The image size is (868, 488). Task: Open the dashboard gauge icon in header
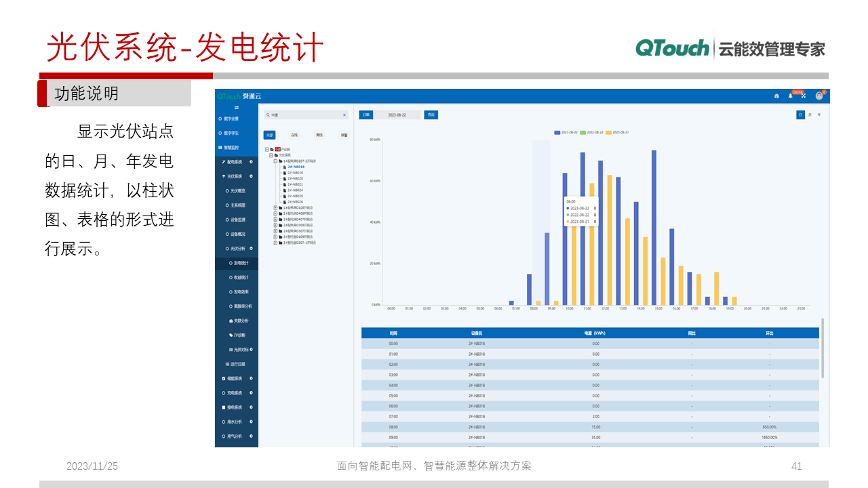776,96
